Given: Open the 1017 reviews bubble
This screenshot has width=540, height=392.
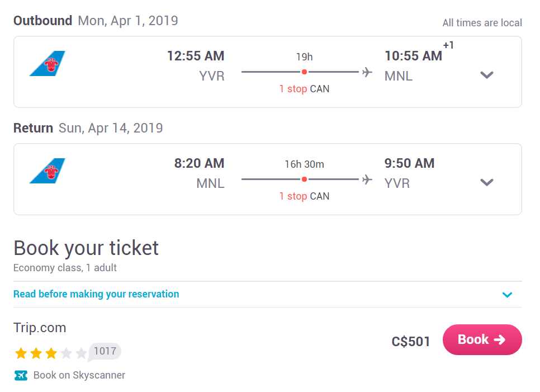Looking at the screenshot, I should coord(105,351).
